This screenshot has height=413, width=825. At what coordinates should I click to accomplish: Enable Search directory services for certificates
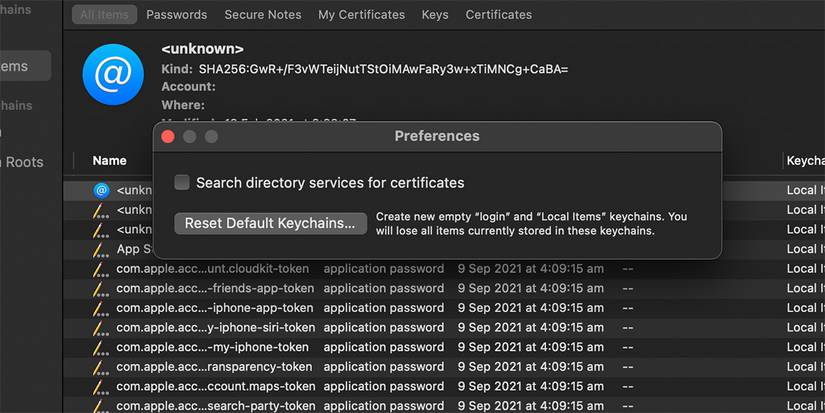182,183
